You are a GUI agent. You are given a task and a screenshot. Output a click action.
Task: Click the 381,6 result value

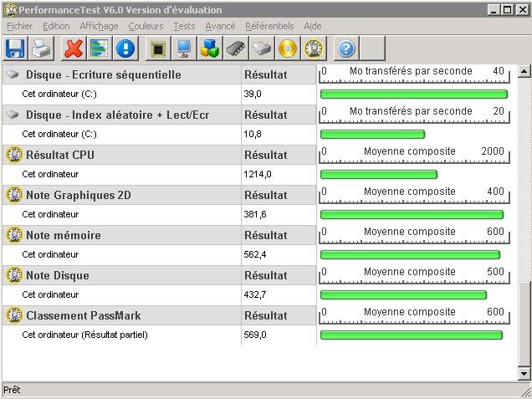pos(255,214)
